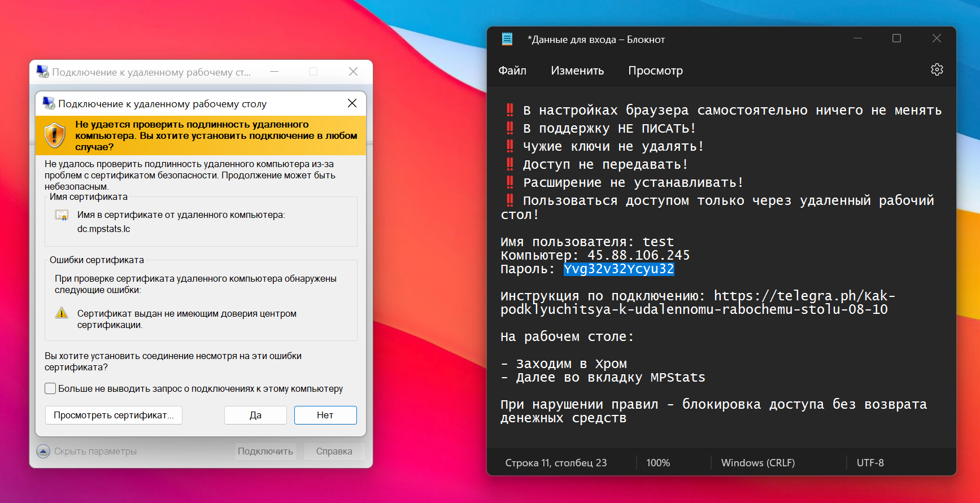Confirm connection with the Да button
Viewport: 980px width, 503px height.
[x=255, y=415]
